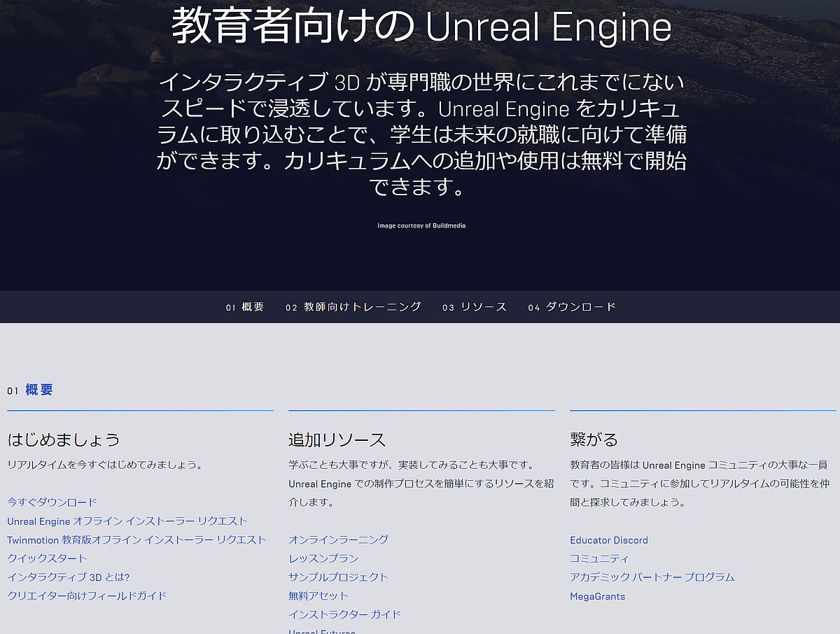Click the 繋がる heading

pyautogui.click(x=594, y=439)
